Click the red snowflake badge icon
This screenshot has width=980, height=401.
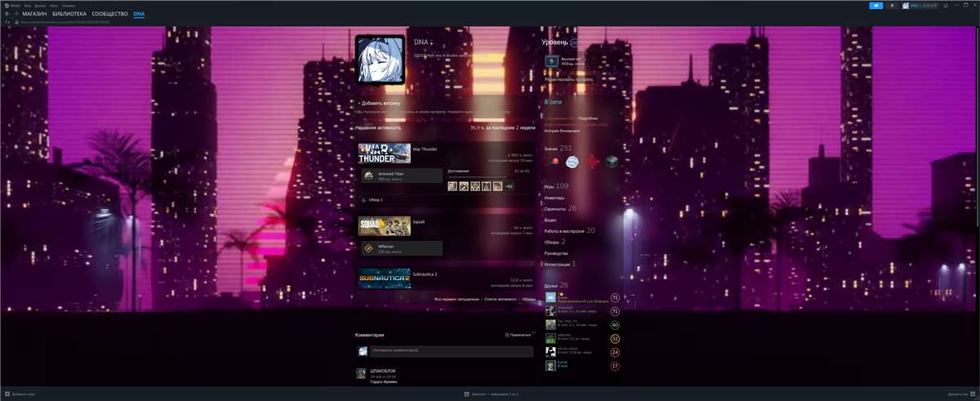point(592,162)
